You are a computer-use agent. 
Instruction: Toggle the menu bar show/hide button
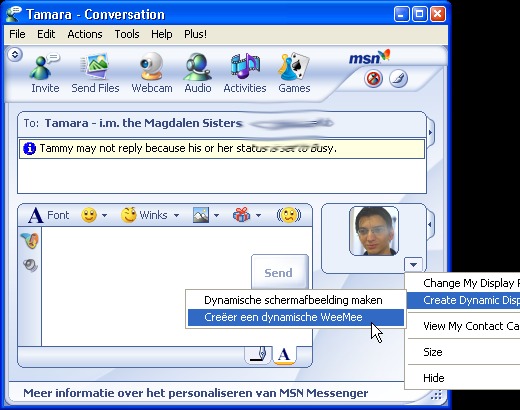tap(15, 54)
